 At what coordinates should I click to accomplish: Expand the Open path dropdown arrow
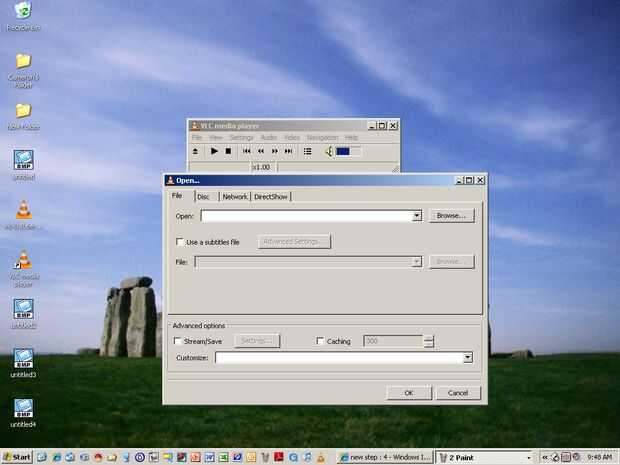[x=417, y=216]
